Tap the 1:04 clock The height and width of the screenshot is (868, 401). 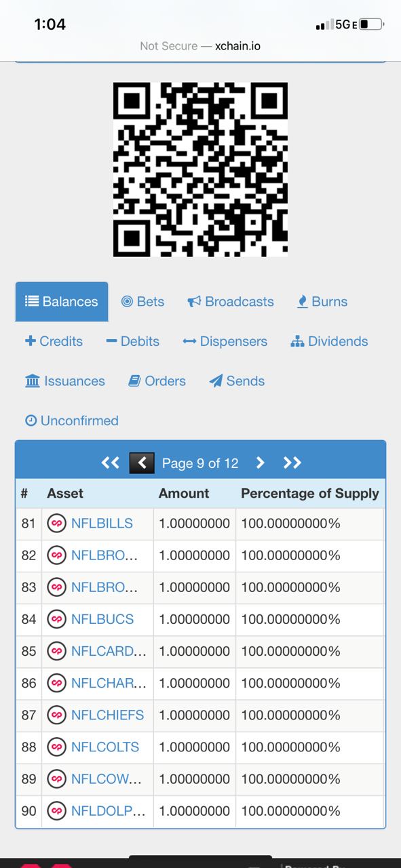[50, 24]
